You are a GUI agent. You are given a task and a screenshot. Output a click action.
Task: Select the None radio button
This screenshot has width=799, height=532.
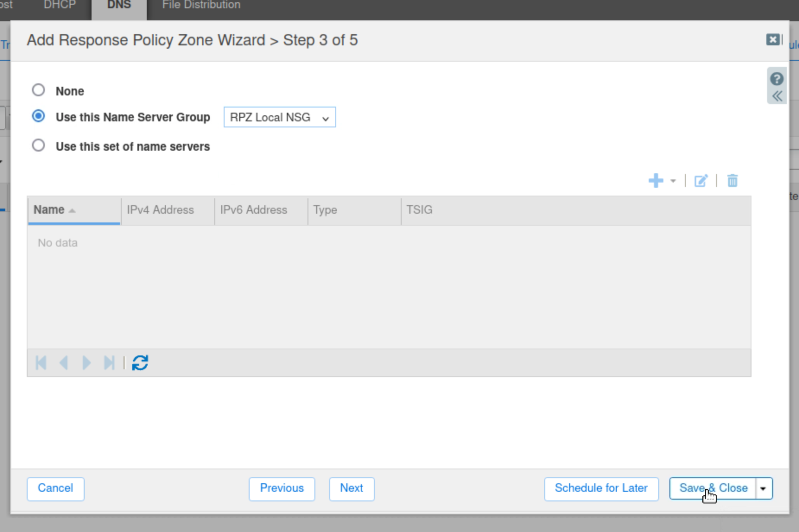(38, 90)
